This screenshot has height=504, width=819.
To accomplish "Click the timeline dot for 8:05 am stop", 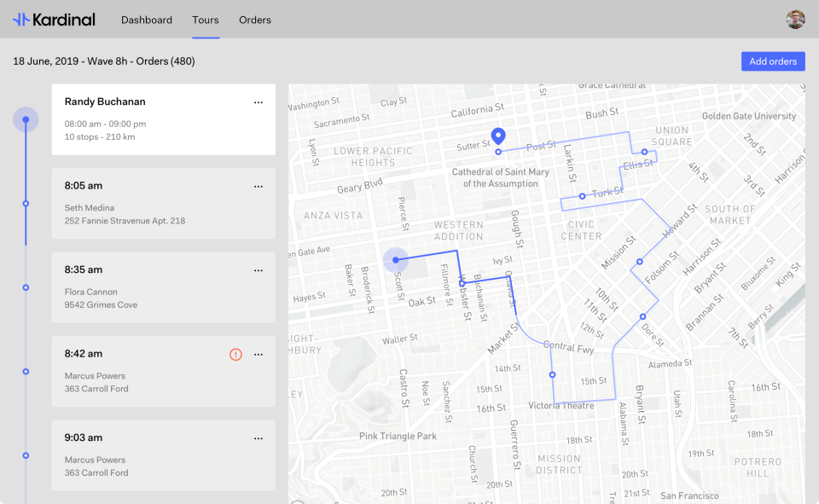I will (26, 204).
